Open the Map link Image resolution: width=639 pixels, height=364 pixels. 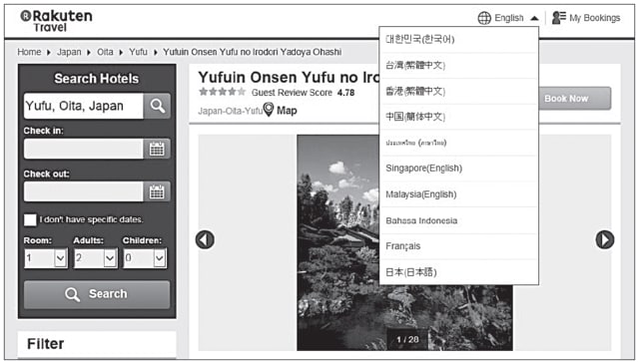(287, 111)
